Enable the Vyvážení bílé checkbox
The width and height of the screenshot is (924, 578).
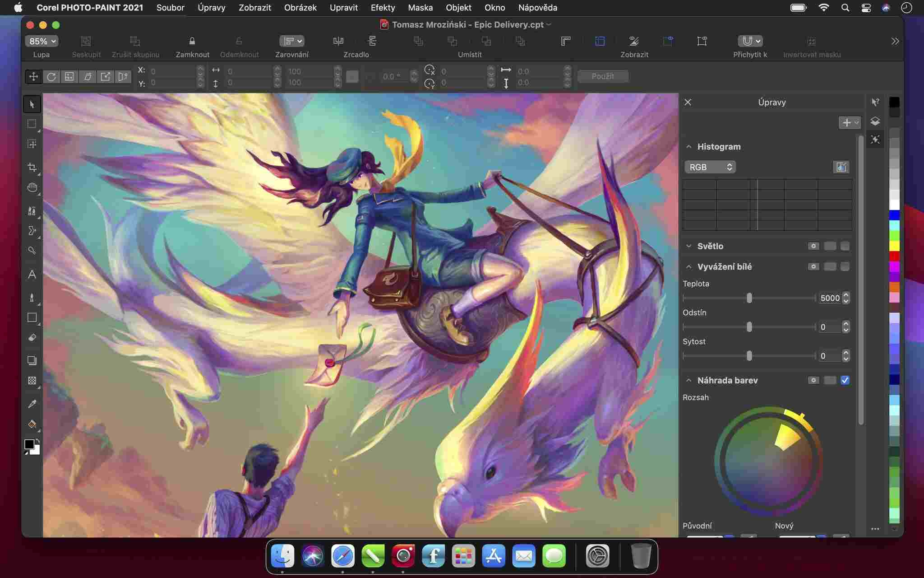(x=845, y=267)
